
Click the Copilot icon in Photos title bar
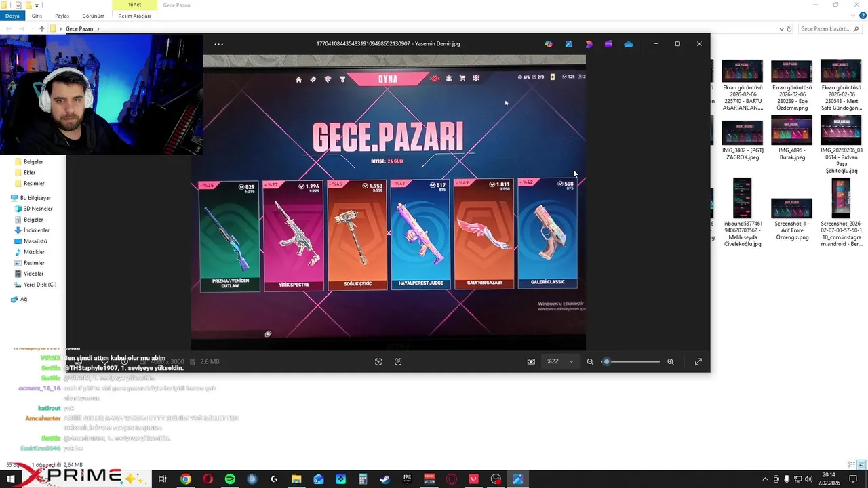tap(549, 44)
